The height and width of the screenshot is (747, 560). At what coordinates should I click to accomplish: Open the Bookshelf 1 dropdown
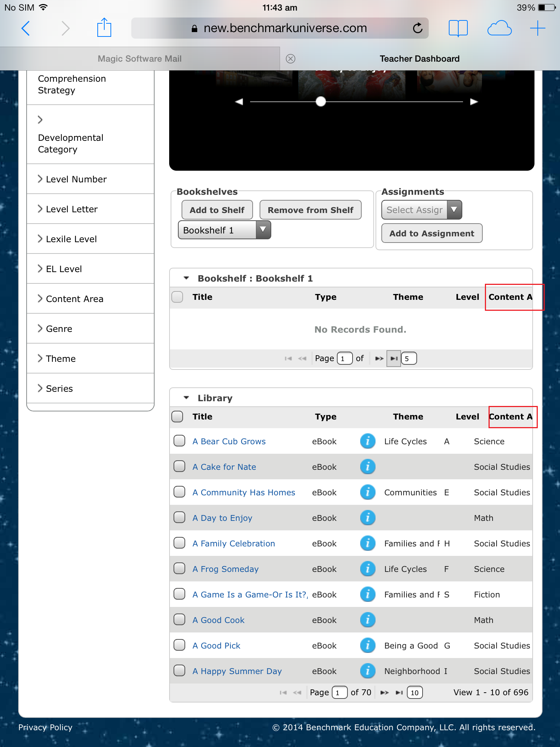pyautogui.click(x=224, y=230)
